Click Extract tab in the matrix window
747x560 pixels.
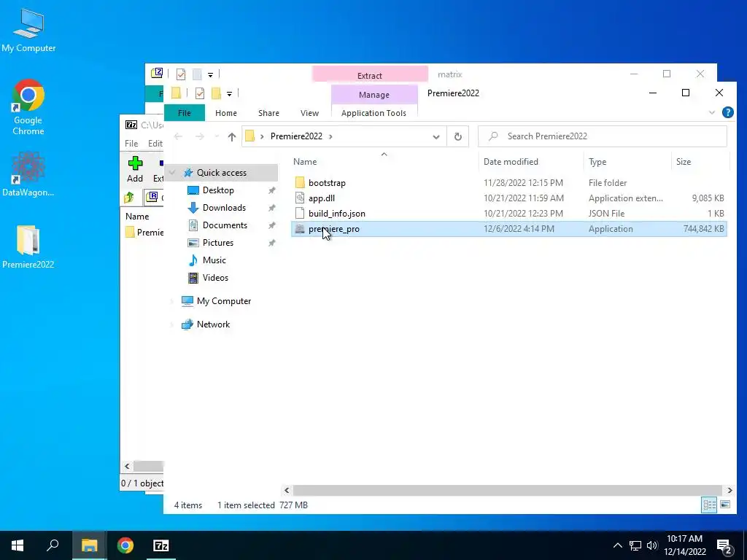pos(370,75)
